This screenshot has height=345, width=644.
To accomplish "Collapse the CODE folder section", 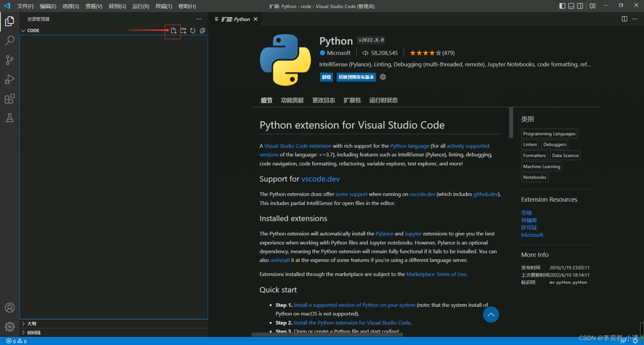I will pyautogui.click(x=30, y=31).
